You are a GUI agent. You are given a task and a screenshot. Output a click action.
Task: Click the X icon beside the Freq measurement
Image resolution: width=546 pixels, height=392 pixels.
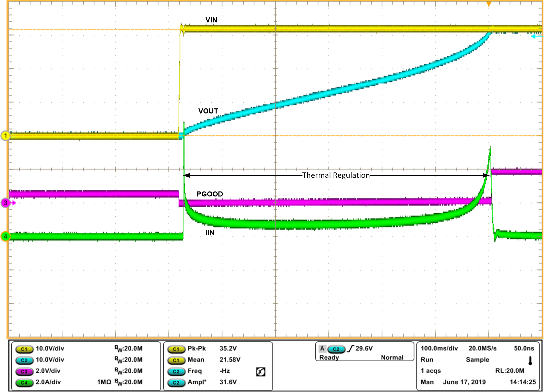click(261, 371)
